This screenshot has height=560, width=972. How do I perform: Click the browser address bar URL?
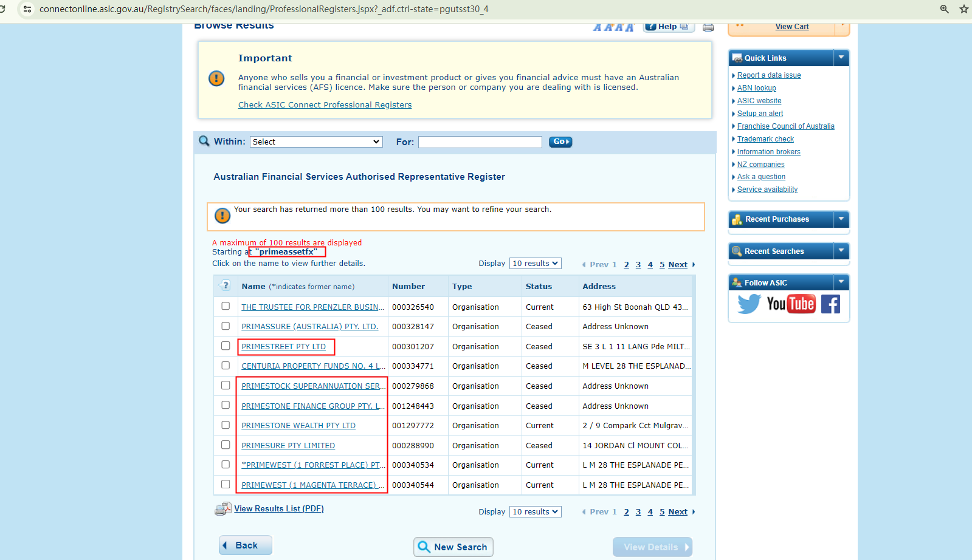[x=264, y=9]
